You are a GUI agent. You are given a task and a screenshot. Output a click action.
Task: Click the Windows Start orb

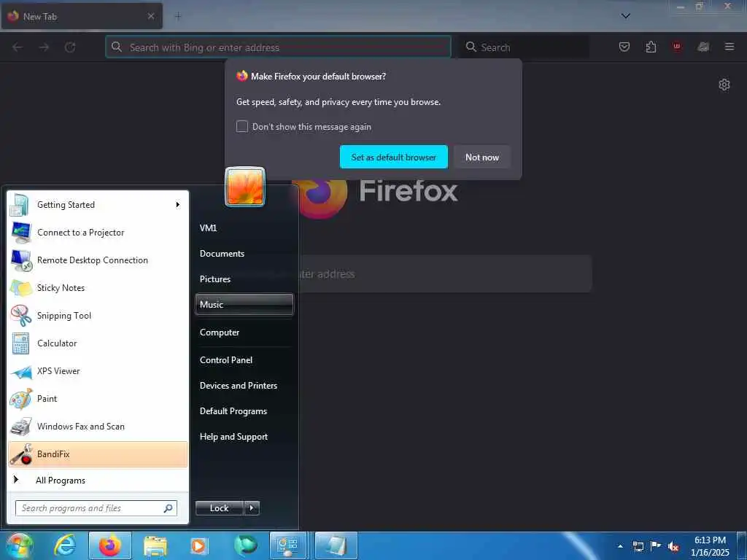20,545
